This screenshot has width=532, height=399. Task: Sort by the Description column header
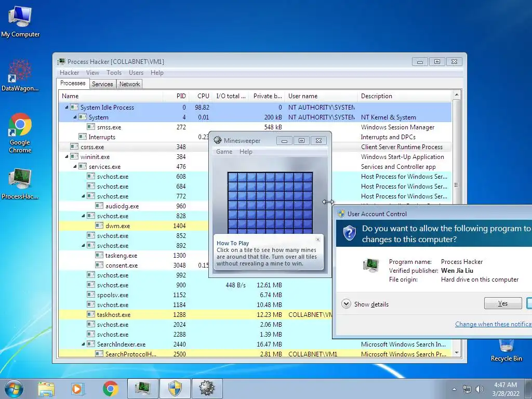coord(404,96)
